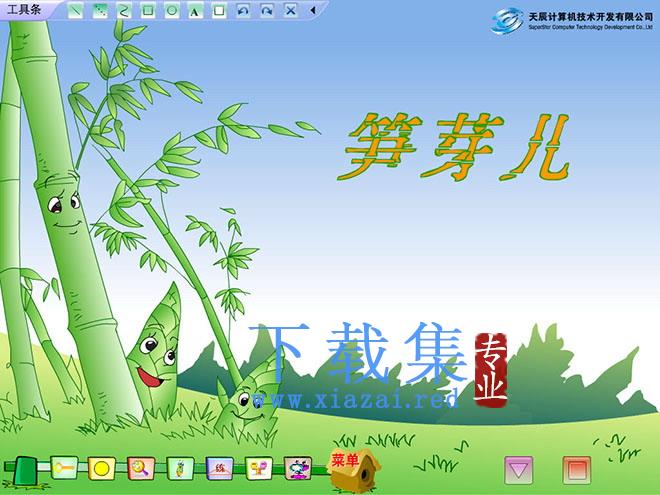Open the yellow-pink blocks icon
This screenshot has height=495, width=660.
pos(258,468)
